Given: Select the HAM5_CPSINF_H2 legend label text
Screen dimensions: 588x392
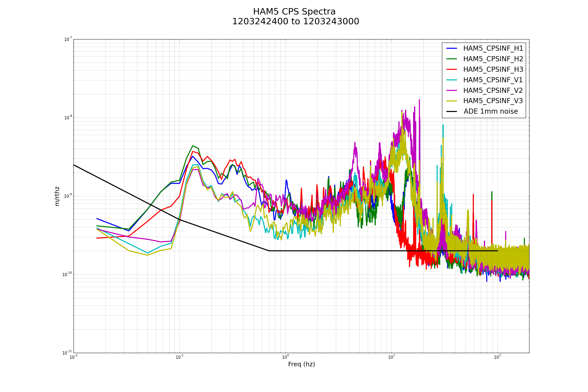Looking at the screenshot, I should pos(493,59).
